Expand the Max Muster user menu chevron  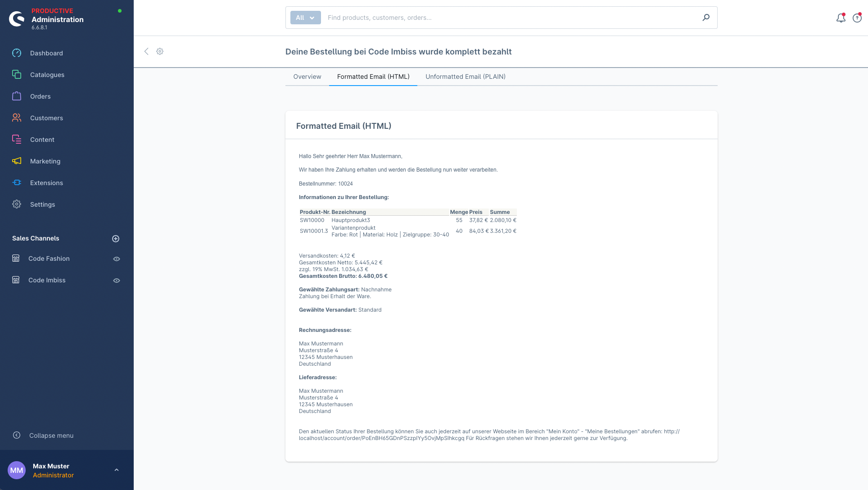coord(117,470)
